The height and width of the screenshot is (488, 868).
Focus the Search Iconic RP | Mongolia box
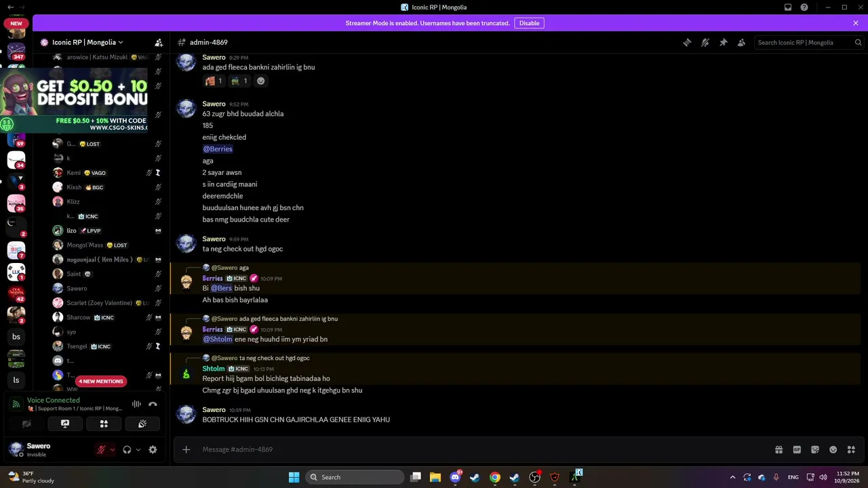tap(810, 42)
